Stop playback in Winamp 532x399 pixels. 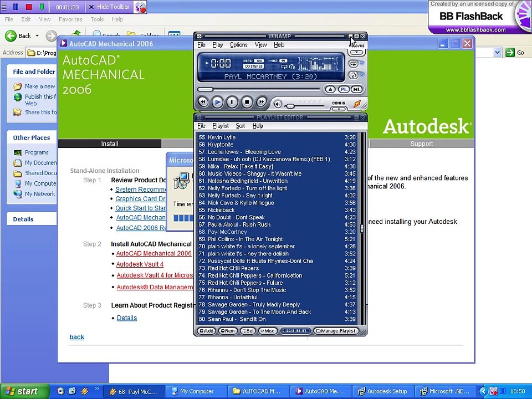point(247,102)
